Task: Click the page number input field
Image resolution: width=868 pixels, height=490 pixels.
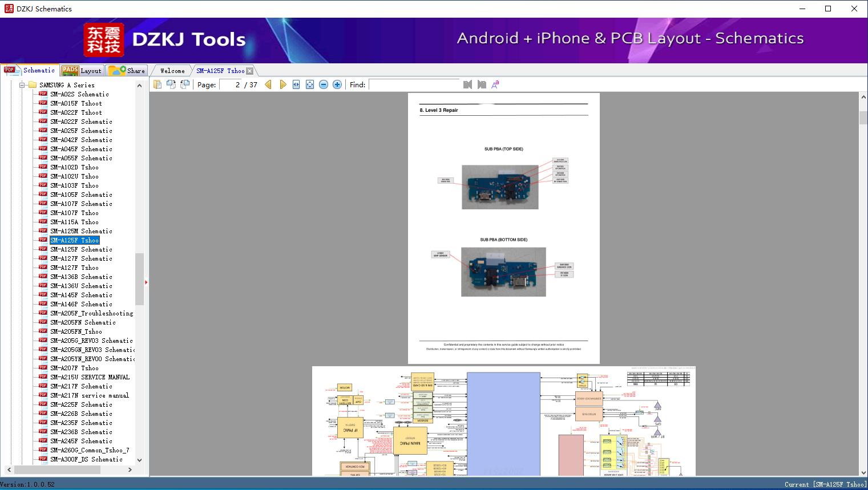Action: pos(230,84)
